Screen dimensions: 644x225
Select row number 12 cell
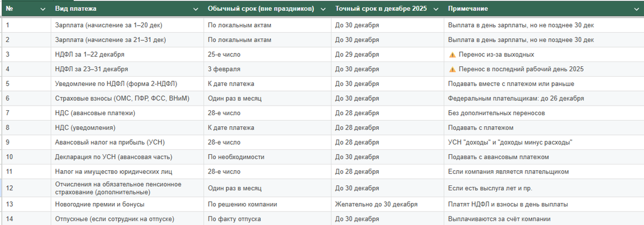[x=27, y=188]
